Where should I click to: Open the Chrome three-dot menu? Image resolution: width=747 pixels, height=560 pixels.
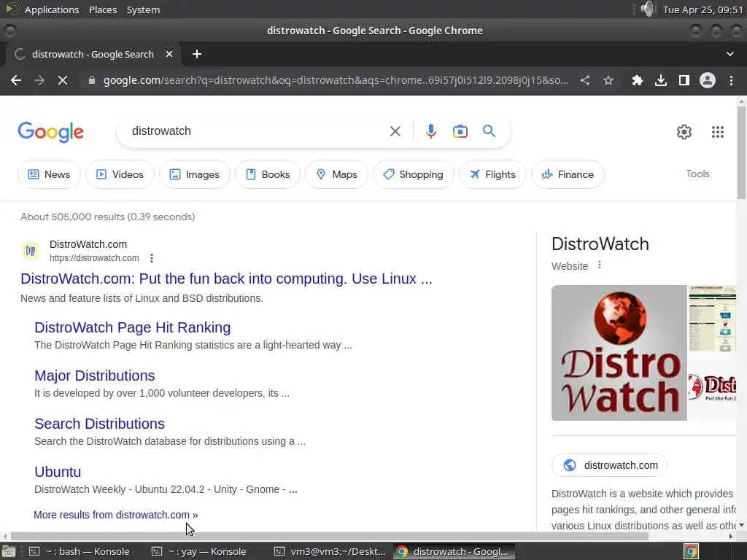point(731,80)
